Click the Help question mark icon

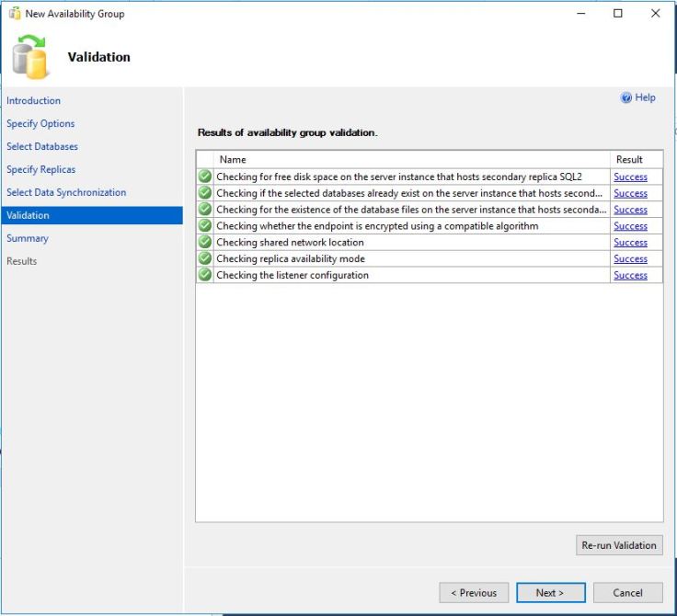[626, 97]
